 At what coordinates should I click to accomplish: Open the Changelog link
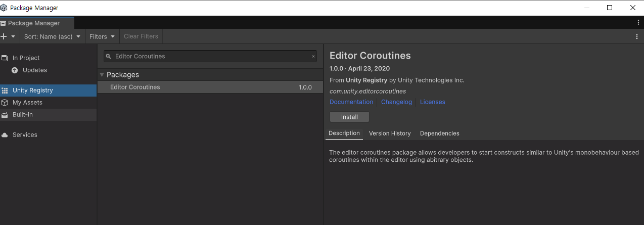[x=396, y=102]
